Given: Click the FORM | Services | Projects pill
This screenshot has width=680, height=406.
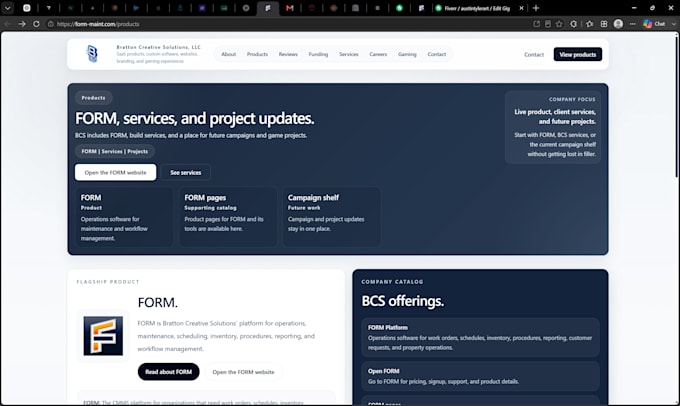Looking at the screenshot, I should (x=114, y=151).
